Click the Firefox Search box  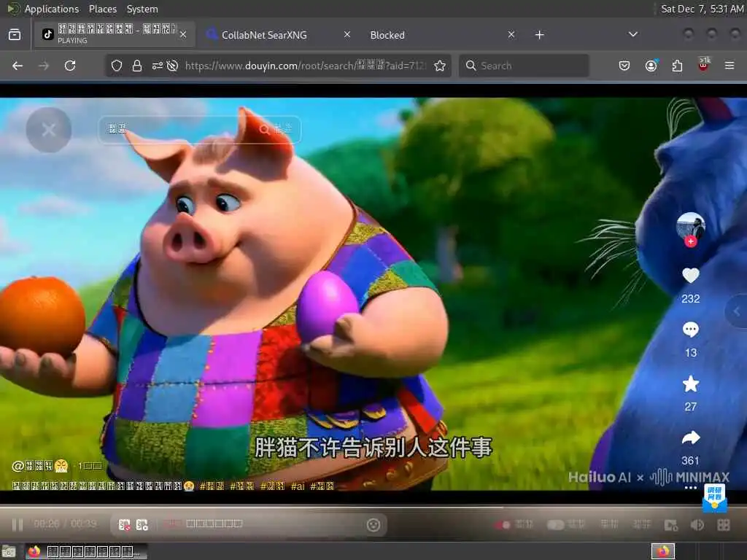click(524, 66)
